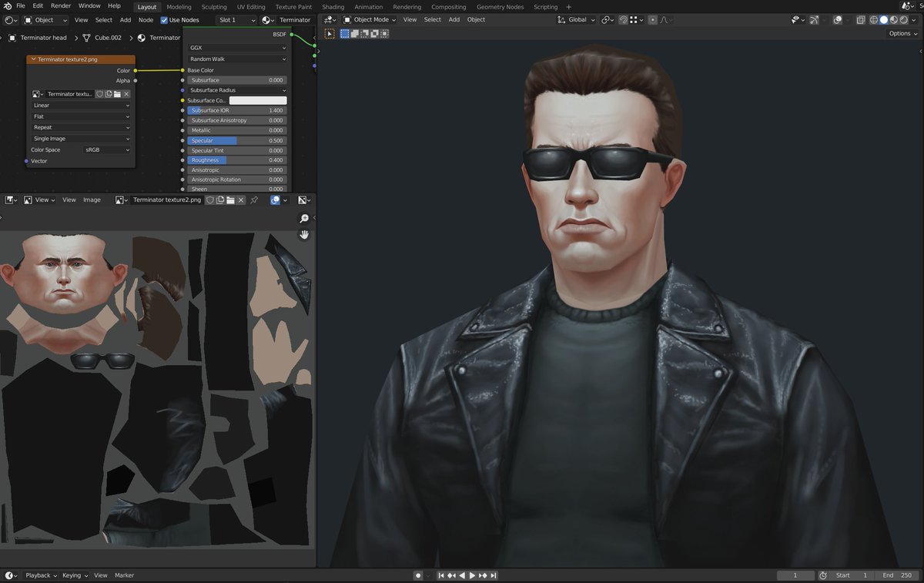This screenshot has height=583, width=924.
Task: Switch to wireframe viewport shading
Action: tap(874, 20)
